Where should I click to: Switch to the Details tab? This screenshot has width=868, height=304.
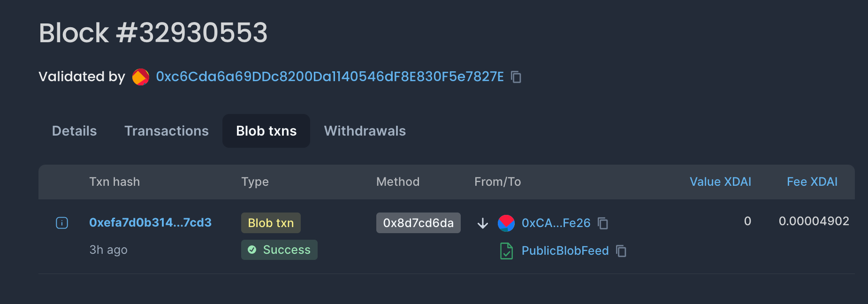(x=74, y=131)
